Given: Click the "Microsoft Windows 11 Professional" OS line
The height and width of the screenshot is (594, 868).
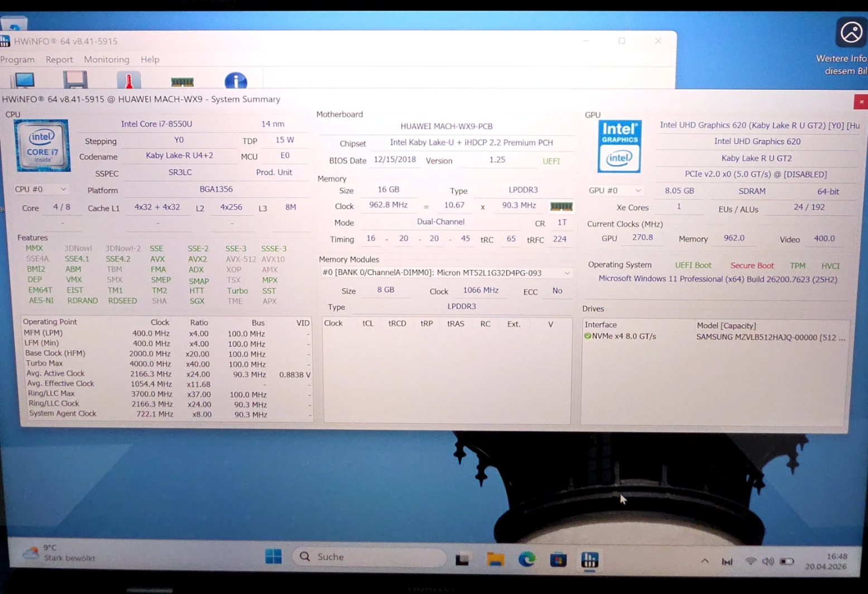Looking at the screenshot, I should (718, 279).
